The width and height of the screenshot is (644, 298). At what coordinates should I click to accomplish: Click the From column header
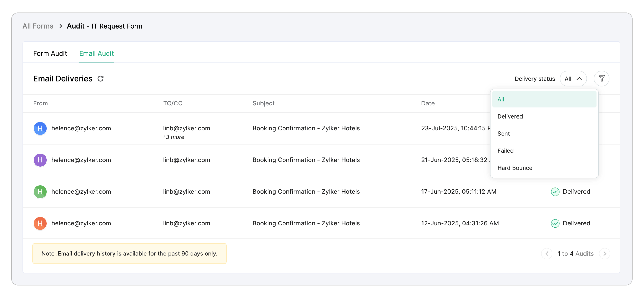[x=40, y=103]
